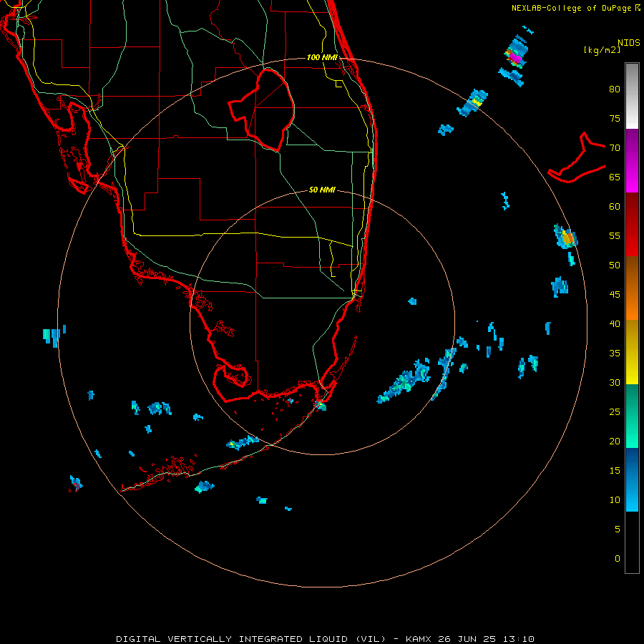Click the Digital Vertically Integrated Liquid (VIL) caption
The width and height of the screenshot is (644, 644).
pyautogui.click(x=250, y=639)
